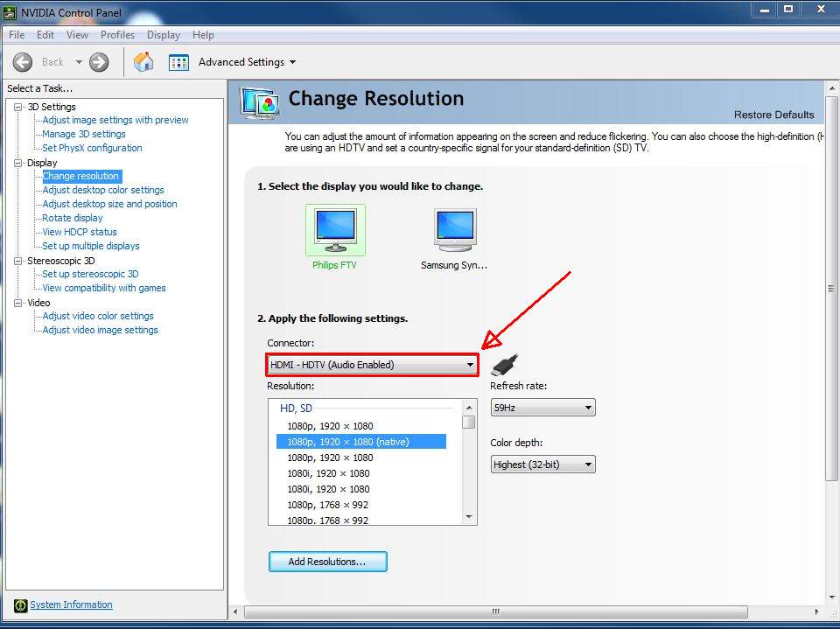Click the main panel vertical scrollbar thumb

[831, 288]
